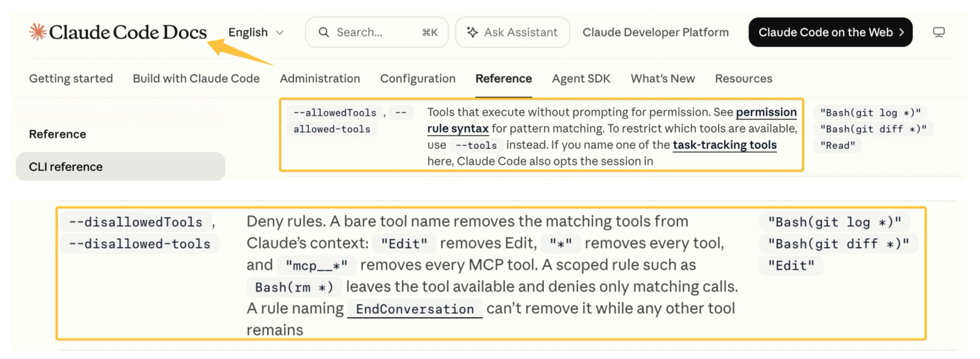Click Claude Code on the Web button
980x359 pixels.
point(831,32)
